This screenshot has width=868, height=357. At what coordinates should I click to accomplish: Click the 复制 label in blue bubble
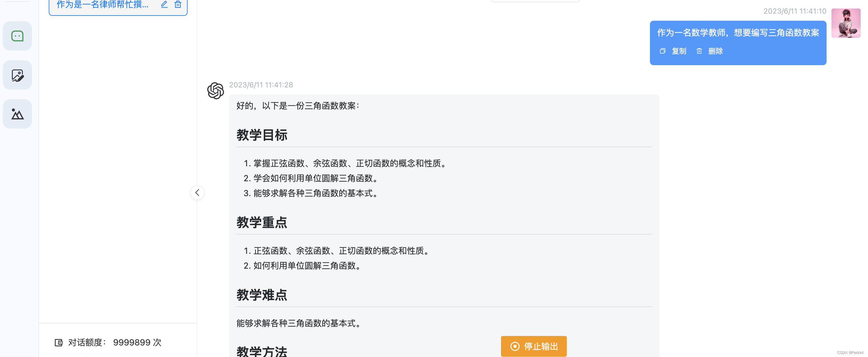[x=679, y=51]
